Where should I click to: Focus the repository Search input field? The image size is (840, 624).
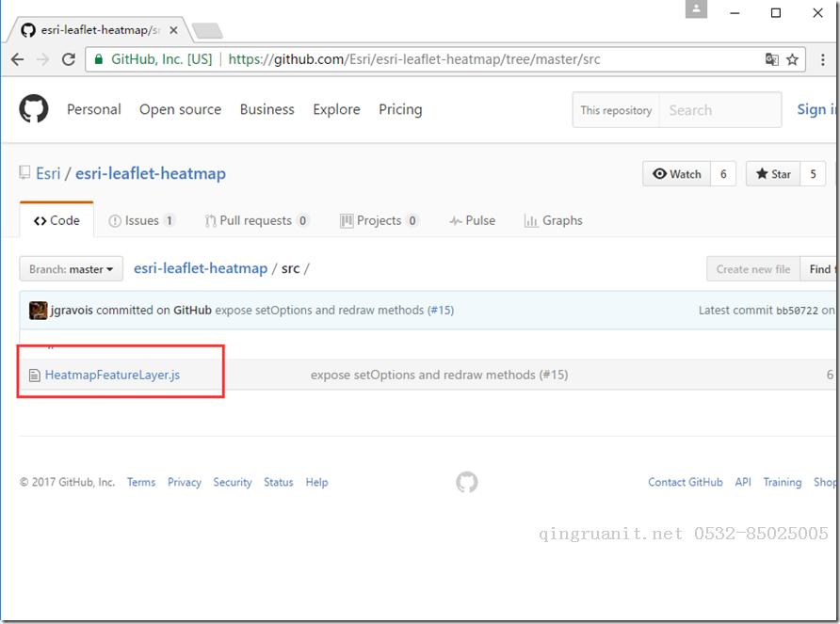coord(719,110)
